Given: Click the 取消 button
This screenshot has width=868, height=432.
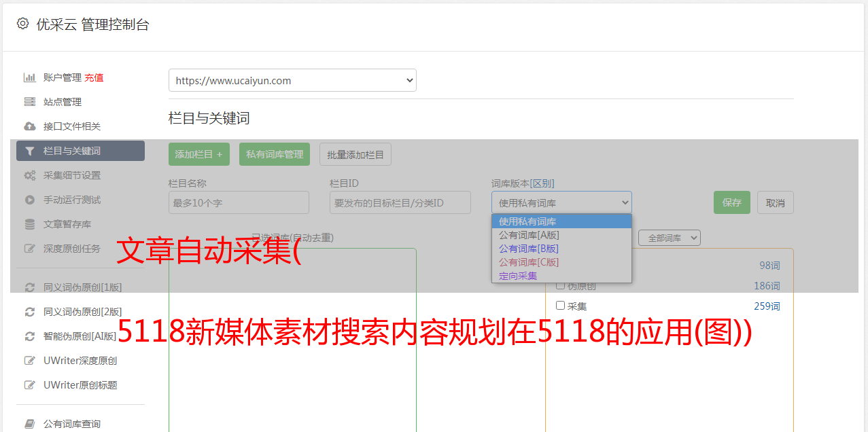Looking at the screenshot, I should (x=776, y=202).
